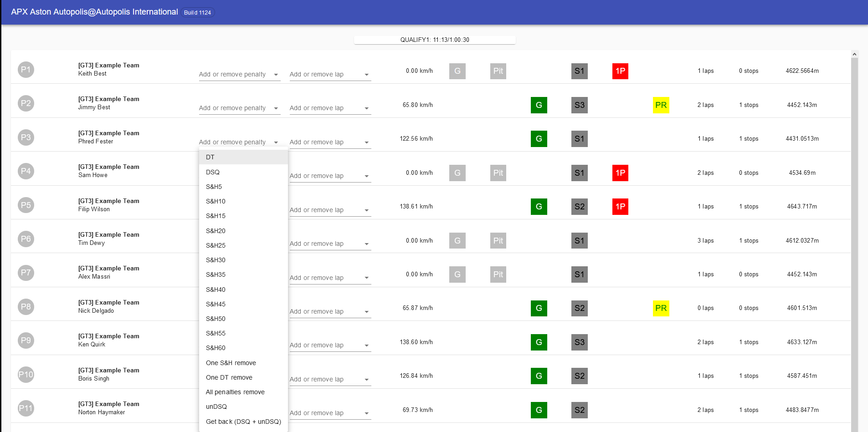Click the grey Pit badge for Tim Dewy

click(x=498, y=241)
